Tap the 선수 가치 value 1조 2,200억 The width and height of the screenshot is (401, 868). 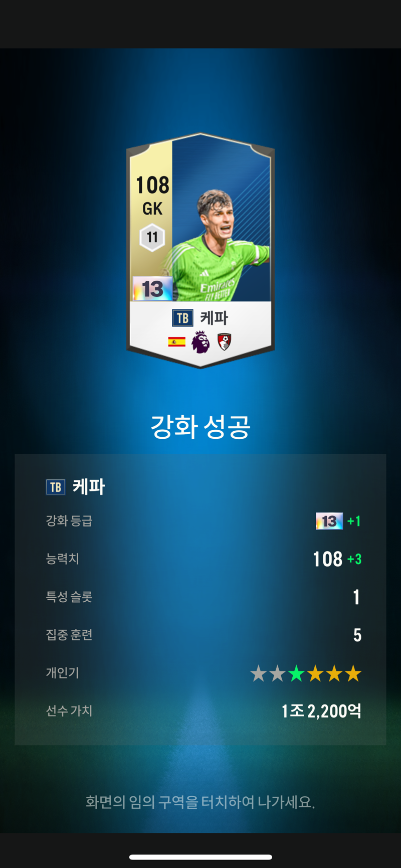(x=321, y=711)
